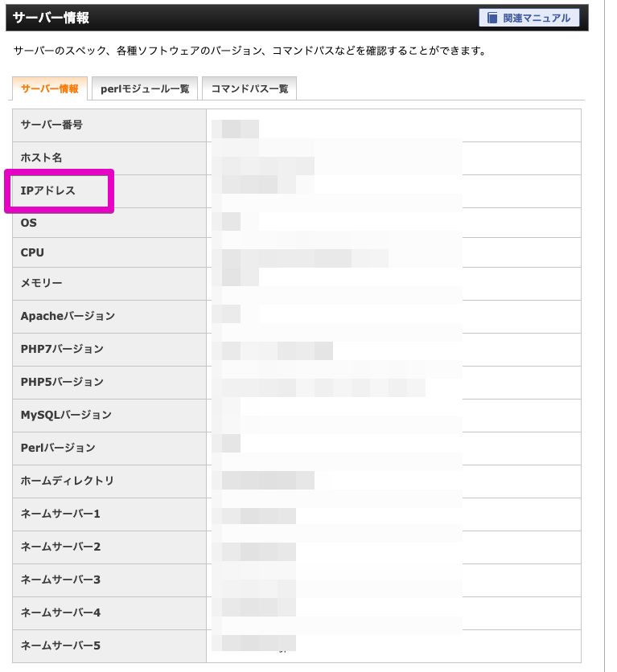The height and width of the screenshot is (672, 617).
Task: Switch to the コマンドパス一覧 tab
Action: (249, 88)
